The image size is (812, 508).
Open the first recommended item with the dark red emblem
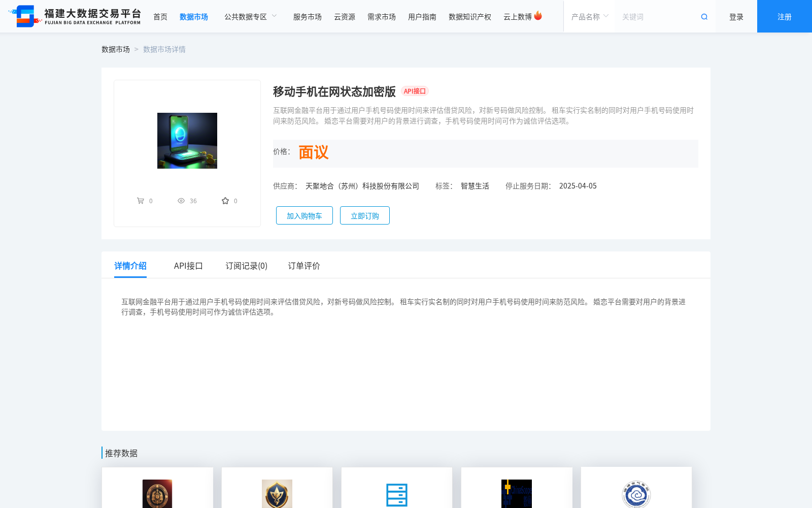[x=157, y=493]
